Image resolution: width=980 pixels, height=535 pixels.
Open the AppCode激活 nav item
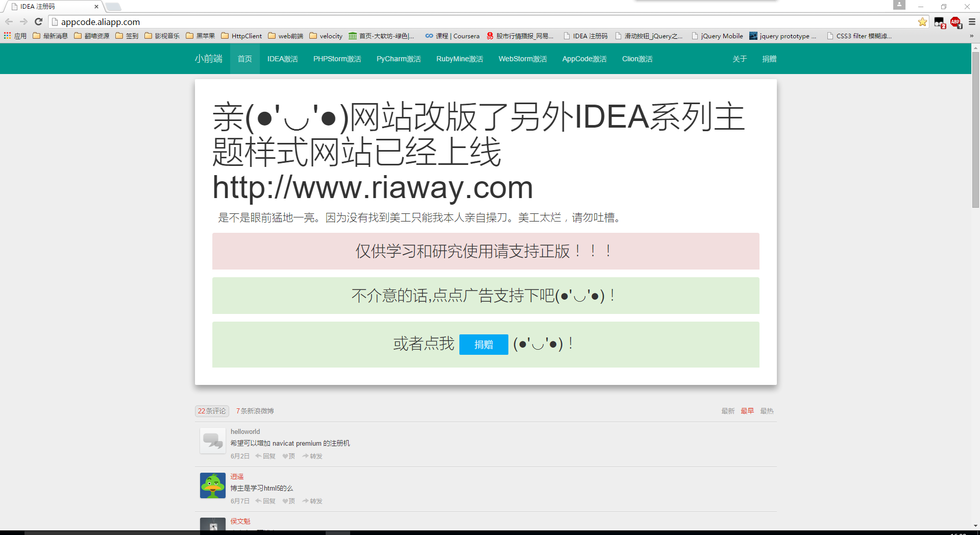click(x=584, y=59)
